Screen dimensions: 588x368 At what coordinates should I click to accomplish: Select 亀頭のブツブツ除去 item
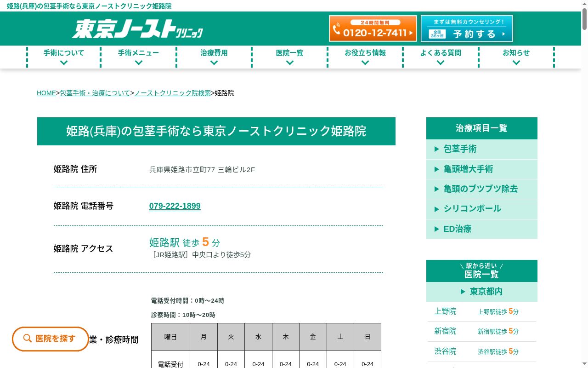482,189
